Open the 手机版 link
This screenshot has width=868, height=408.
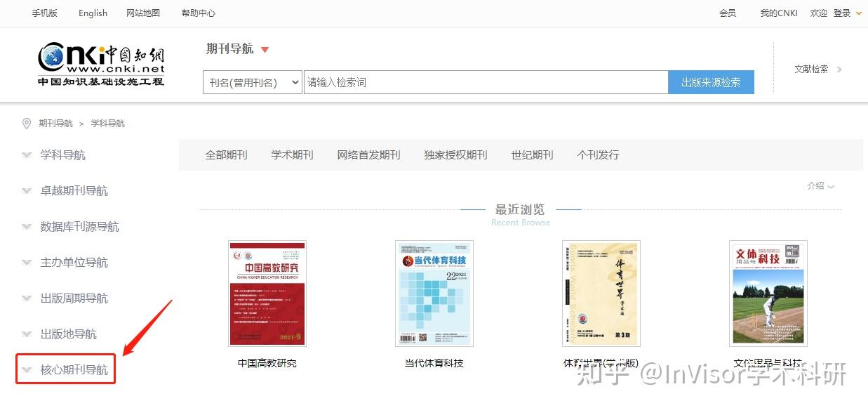point(44,13)
